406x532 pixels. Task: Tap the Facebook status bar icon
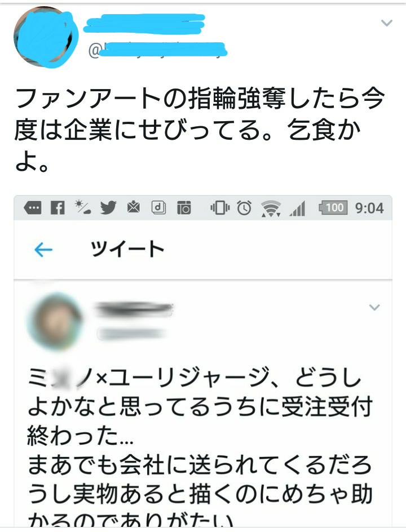tap(58, 207)
